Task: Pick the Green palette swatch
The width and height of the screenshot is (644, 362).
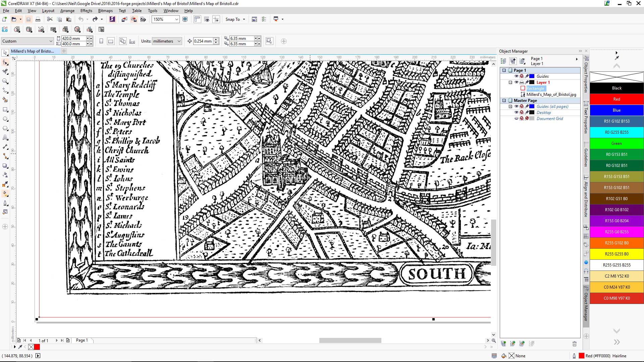Action: tap(616, 143)
